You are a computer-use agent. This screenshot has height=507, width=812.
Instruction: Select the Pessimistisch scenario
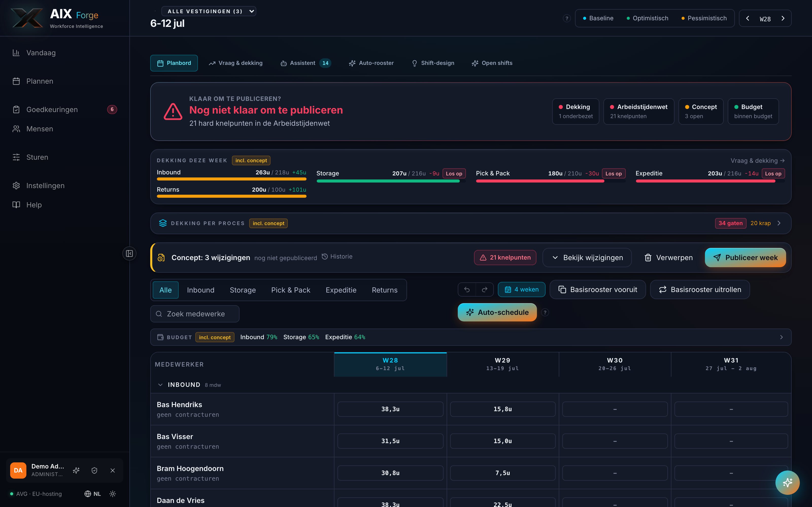pyautogui.click(x=704, y=19)
